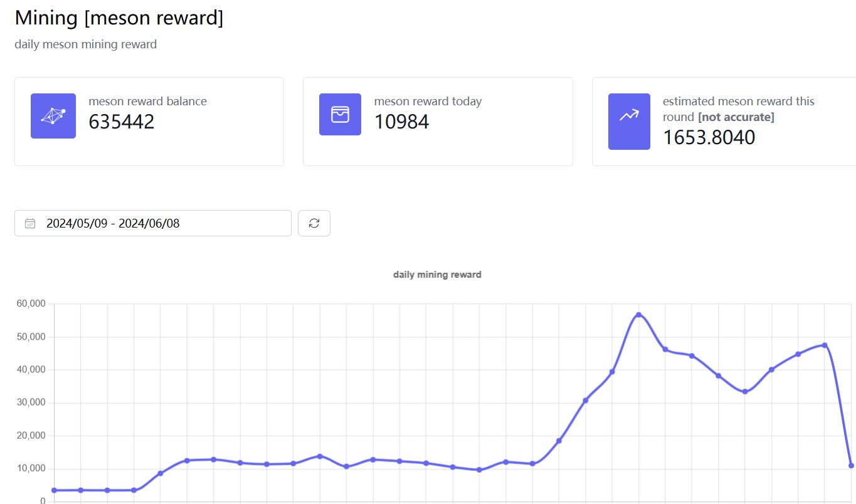Click the 'meson reward balance' label
Screen dimensions: 856x504
point(147,101)
